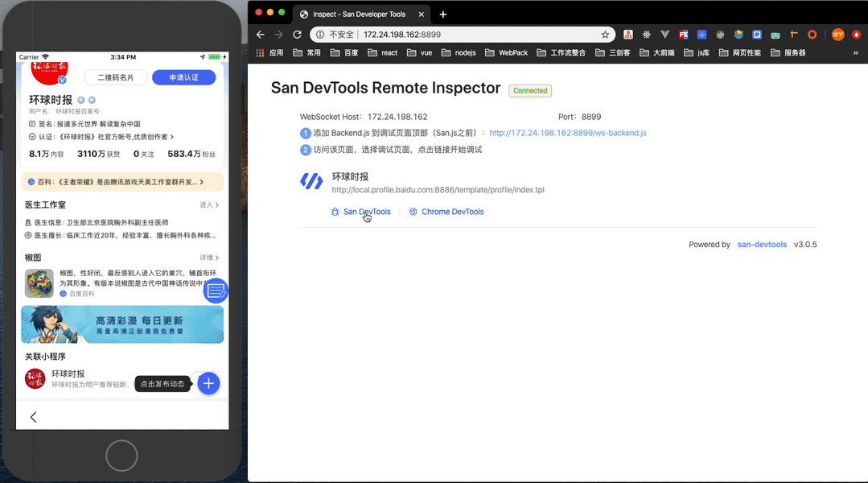Click the green Connected status badge
Viewport: 868px width, 483px height.
pos(530,90)
